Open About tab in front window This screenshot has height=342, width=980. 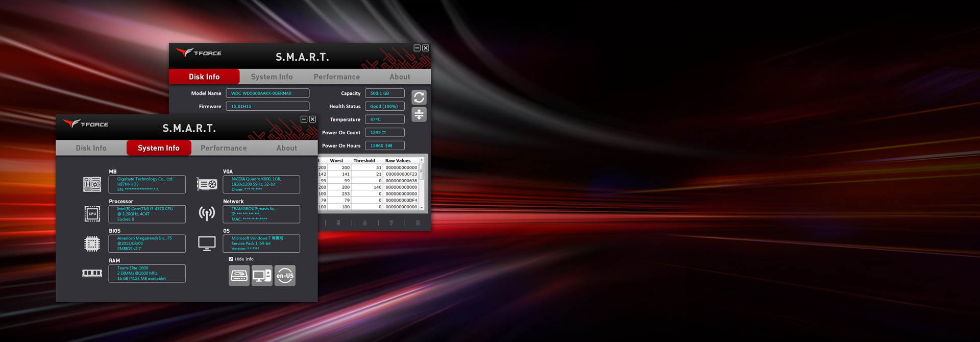pyautogui.click(x=287, y=148)
